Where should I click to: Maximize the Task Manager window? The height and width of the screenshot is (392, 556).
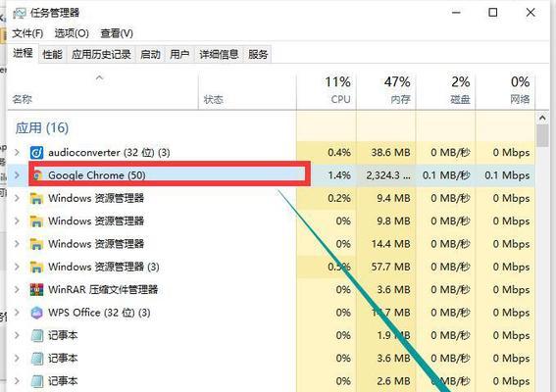(x=493, y=13)
